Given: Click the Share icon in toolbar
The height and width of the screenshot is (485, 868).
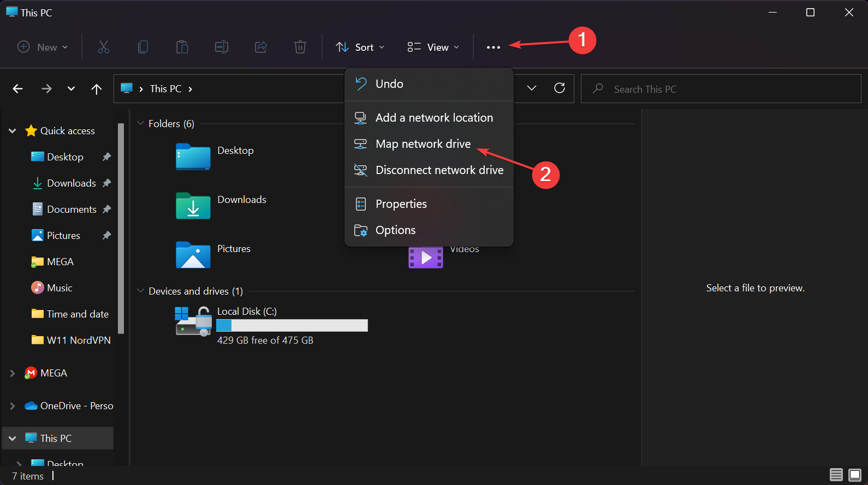Looking at the screenshot, I should [261, 47].
